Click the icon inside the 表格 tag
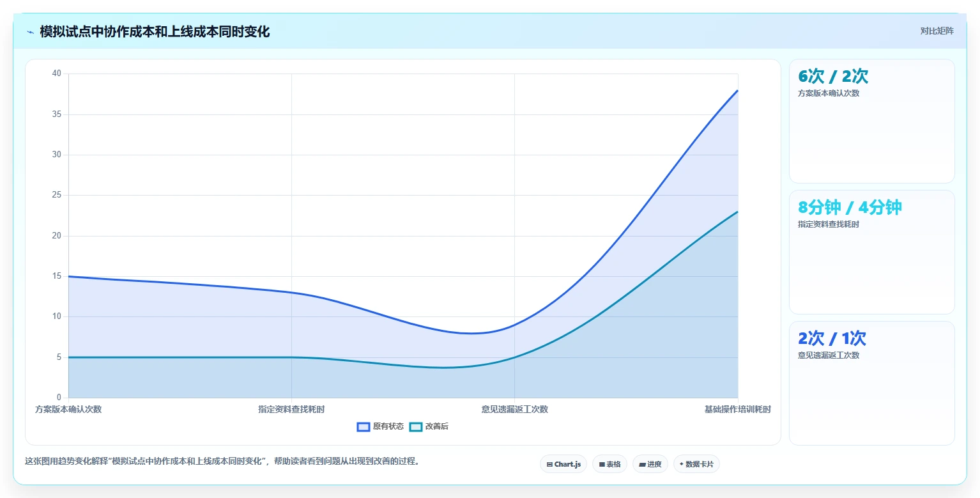980x498 pixels. (x=602, y=465)
